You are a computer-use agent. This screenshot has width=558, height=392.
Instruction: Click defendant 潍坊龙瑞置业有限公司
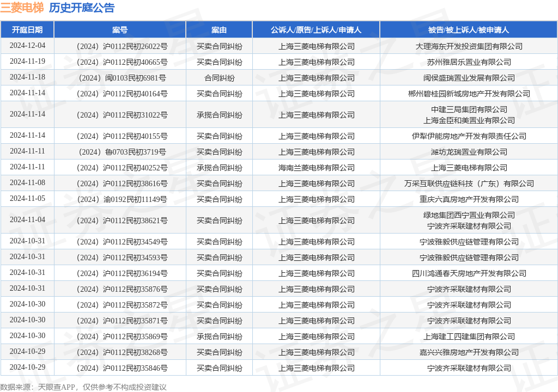[x=469, y=152]
